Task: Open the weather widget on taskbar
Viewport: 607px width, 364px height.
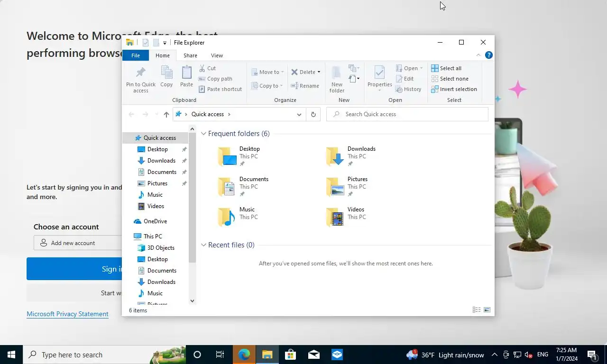Action: [x=445, y=355]
